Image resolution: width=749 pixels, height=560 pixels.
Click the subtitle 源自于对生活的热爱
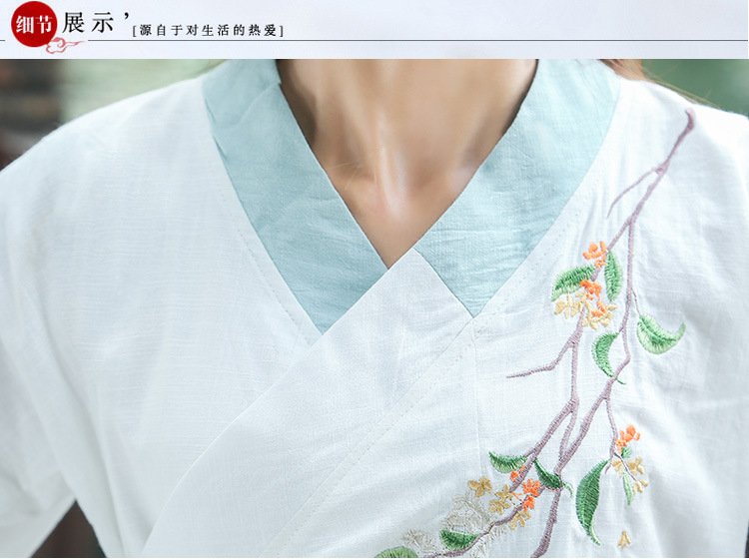pos(209,31)
